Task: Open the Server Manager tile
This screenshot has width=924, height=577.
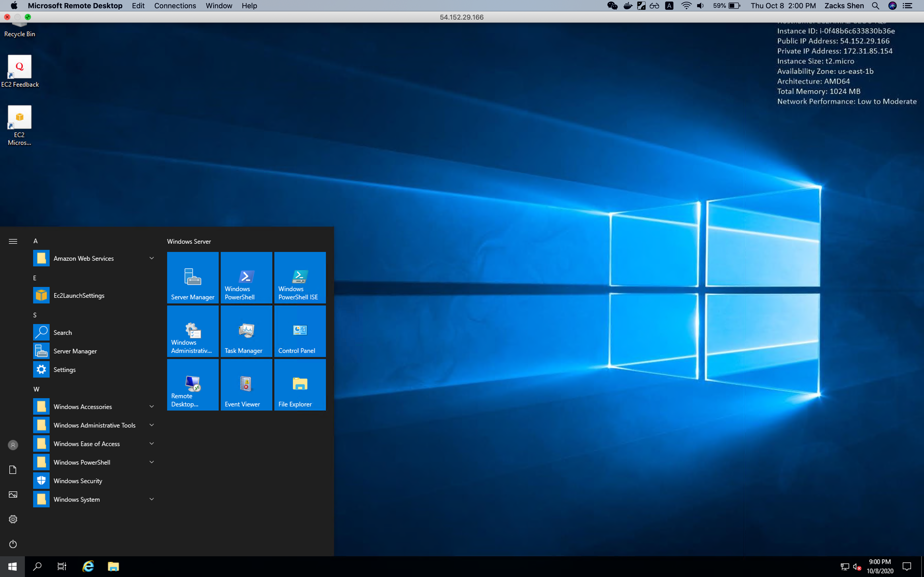Action: (192, 277)
